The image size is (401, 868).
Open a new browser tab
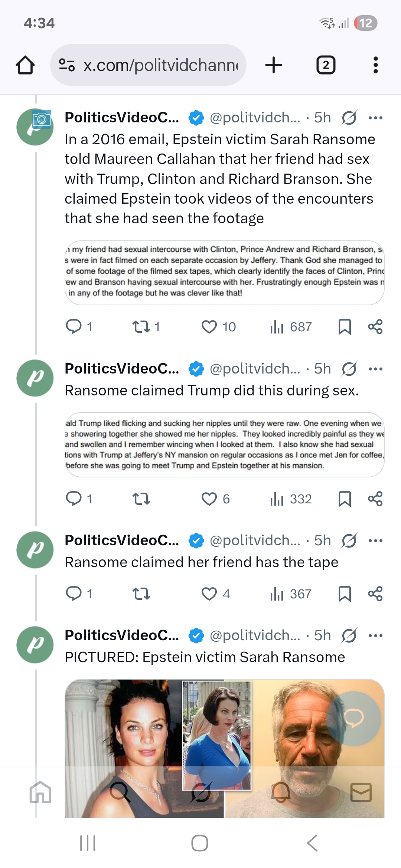pyautogui.click(x=274, y=65)
